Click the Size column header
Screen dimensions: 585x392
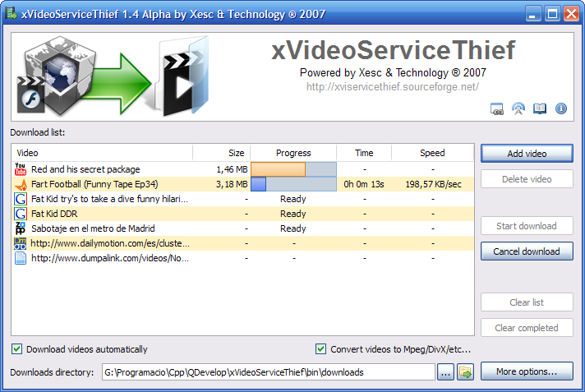(222, 153)
